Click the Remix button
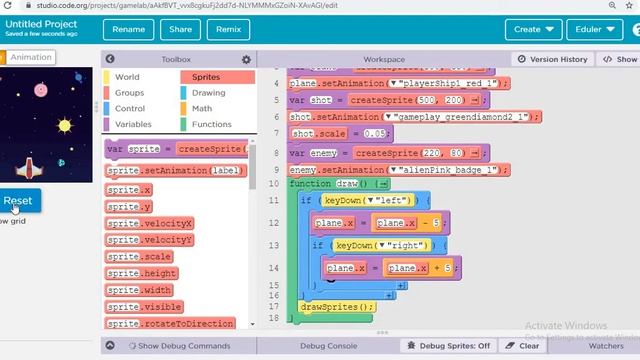The image size is (640, 360). pyautogui.click(x=229, y=29)
